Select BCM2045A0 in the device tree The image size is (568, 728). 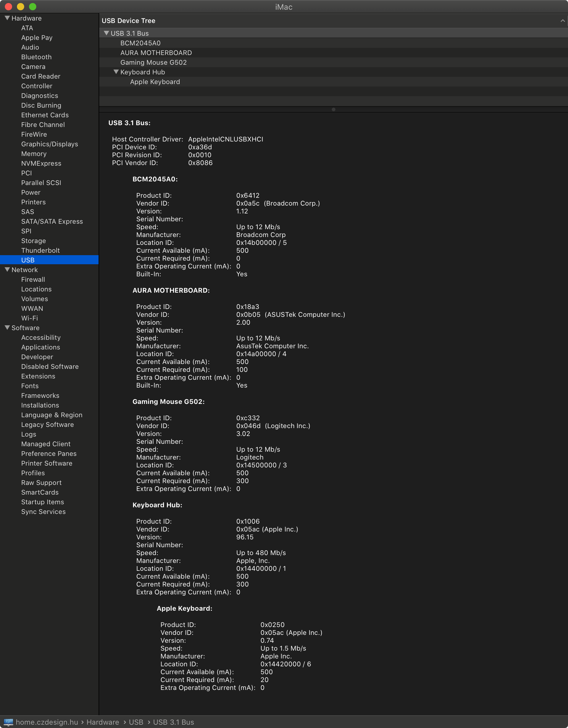140,43
